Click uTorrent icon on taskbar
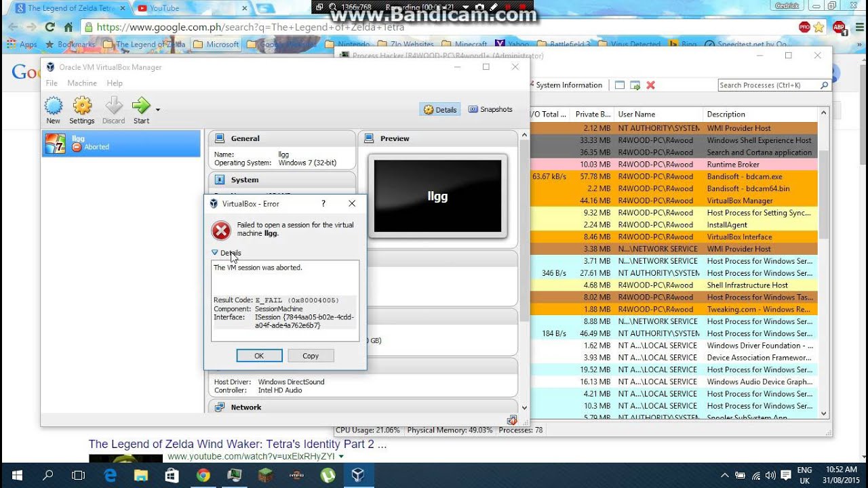 [327, 476]
